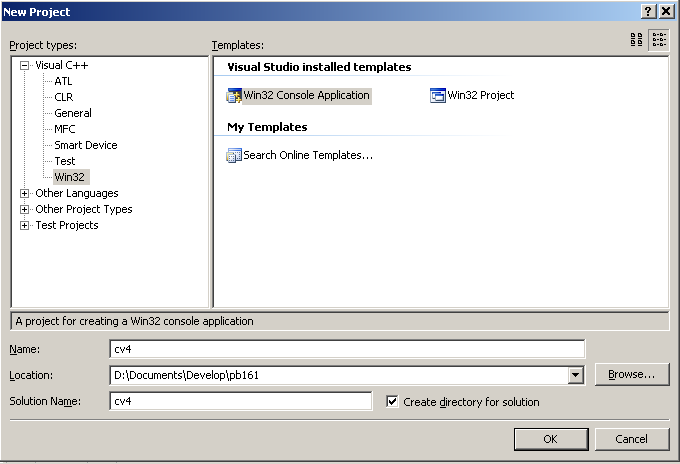Click Win32 Project label text

tap(481, 95)
